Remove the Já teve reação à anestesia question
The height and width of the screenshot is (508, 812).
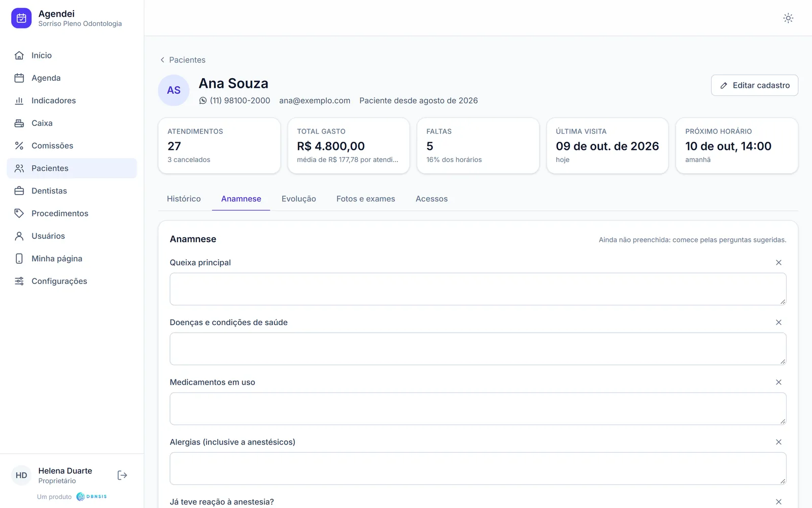pyautogui.click(x=779, y=502)
